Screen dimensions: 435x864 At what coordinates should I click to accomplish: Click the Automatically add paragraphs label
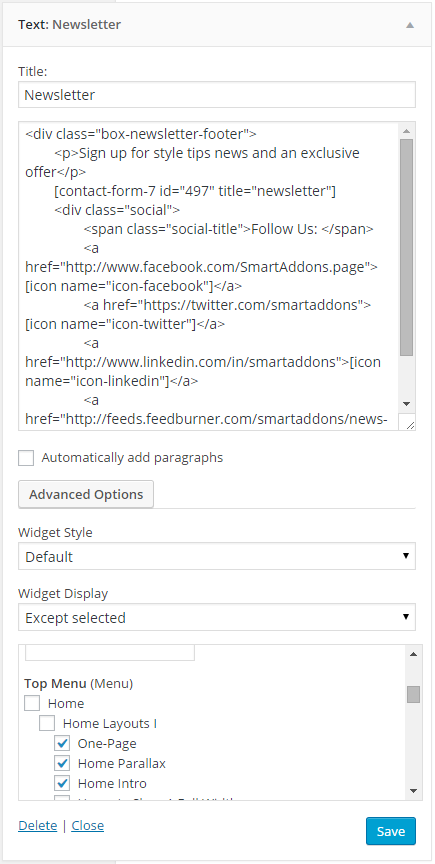click(132, 458)
